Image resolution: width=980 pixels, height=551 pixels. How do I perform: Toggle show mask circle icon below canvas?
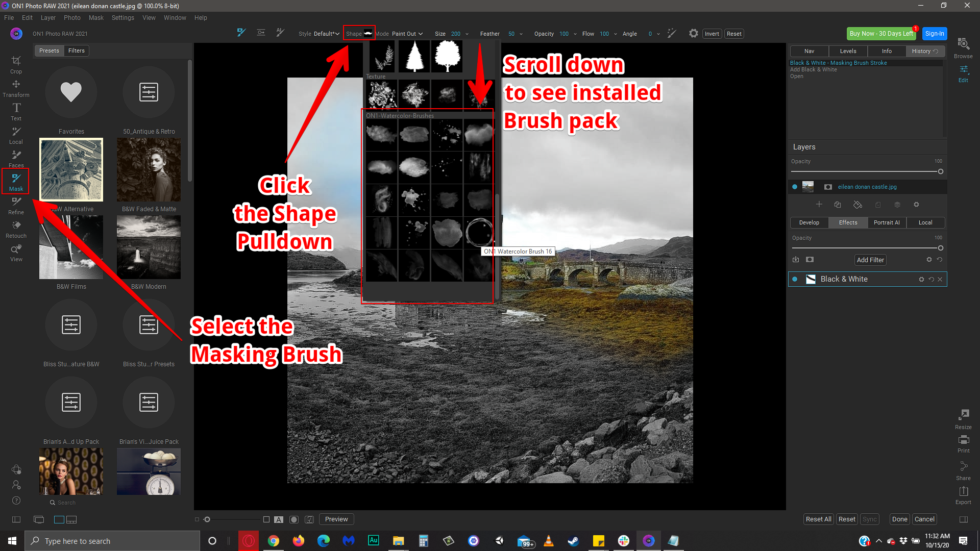point(294,519)
